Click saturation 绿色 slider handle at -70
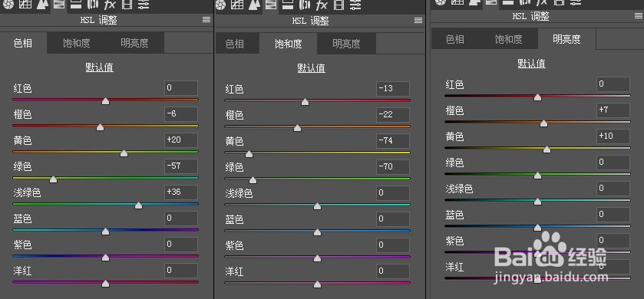The image size is (644, 299). [253, 180]
